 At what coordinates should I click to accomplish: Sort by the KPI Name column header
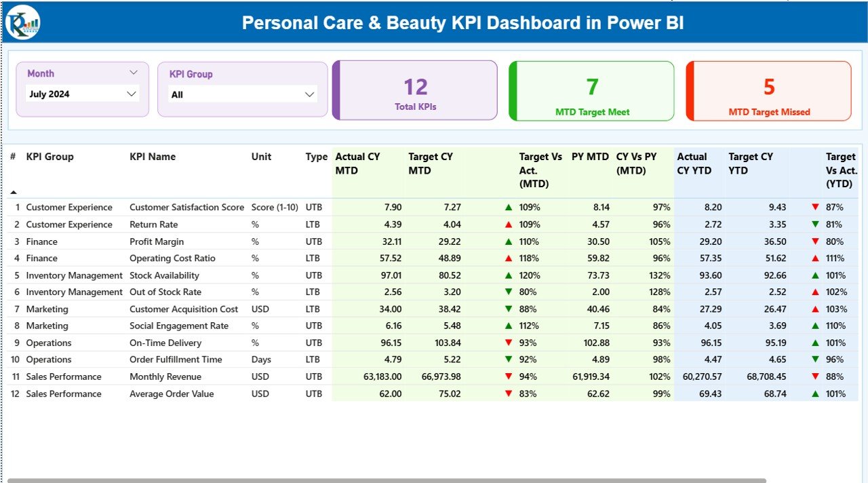(154, 157)
